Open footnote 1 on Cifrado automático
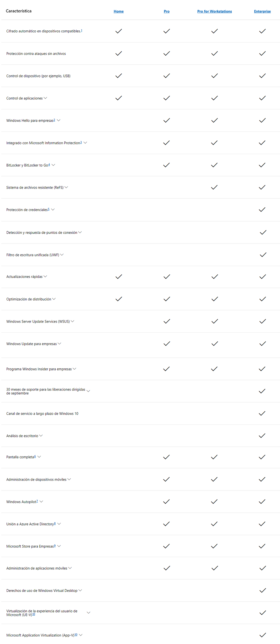Viewport: 280px width, 644px height. pyautogui.click(x=81, y=30)
